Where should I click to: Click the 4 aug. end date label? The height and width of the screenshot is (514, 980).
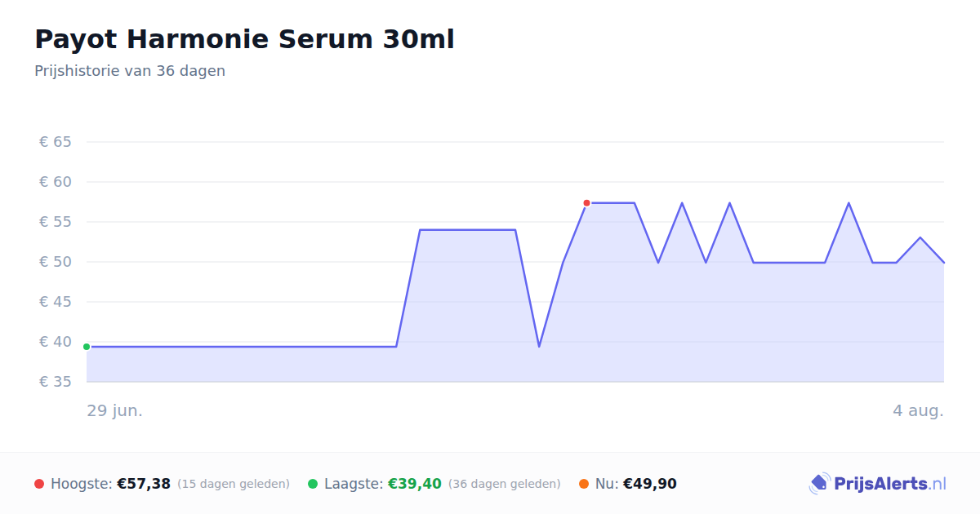click(x=918, y=410)
